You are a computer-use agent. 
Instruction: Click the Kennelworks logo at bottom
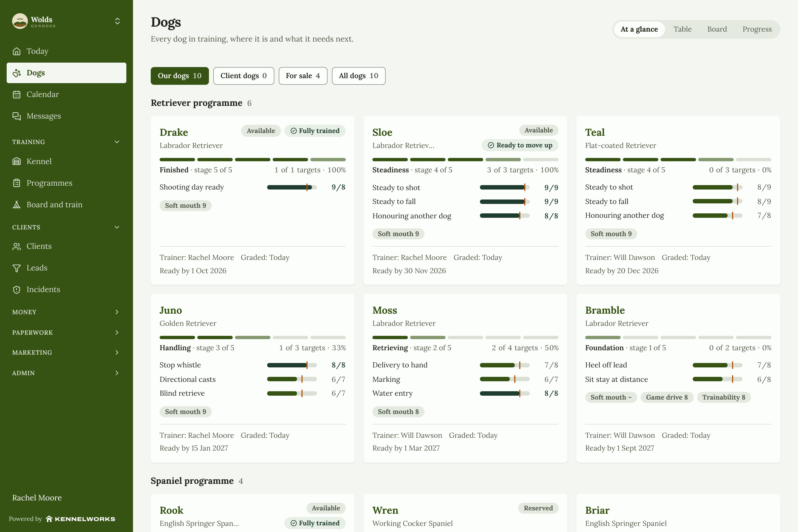[81, 519]
